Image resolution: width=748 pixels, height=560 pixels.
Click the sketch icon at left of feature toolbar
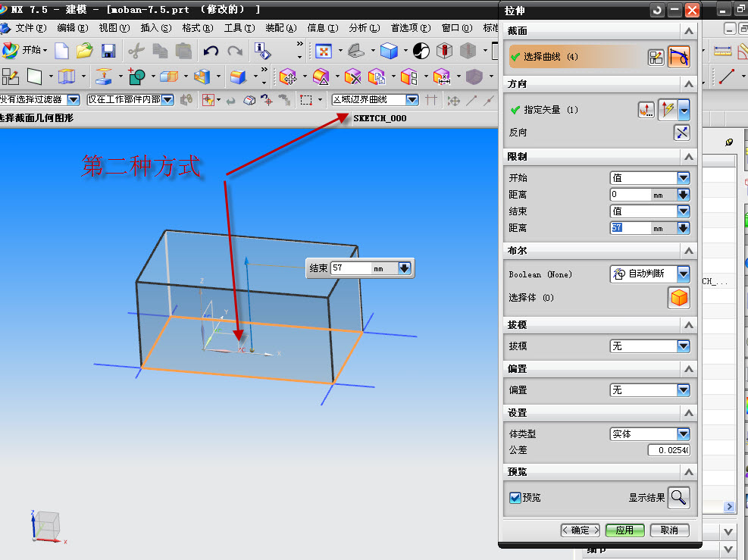tap(11, 77)
